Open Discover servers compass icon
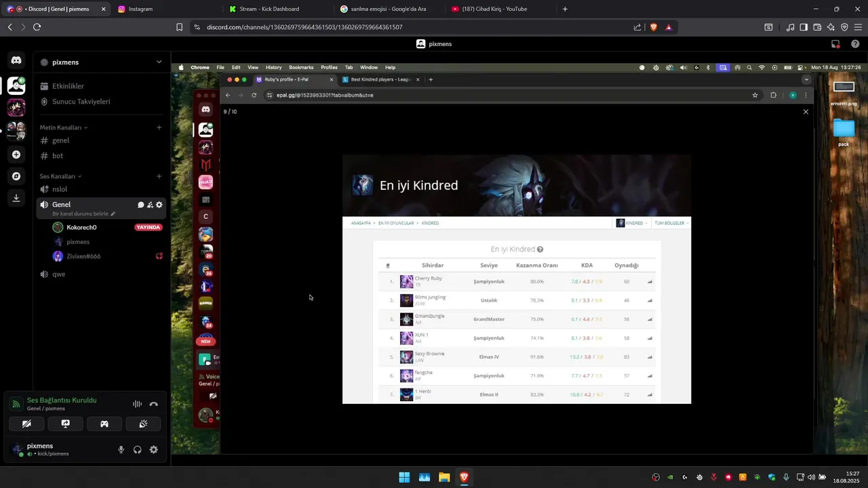 click(x=16, y=176)
